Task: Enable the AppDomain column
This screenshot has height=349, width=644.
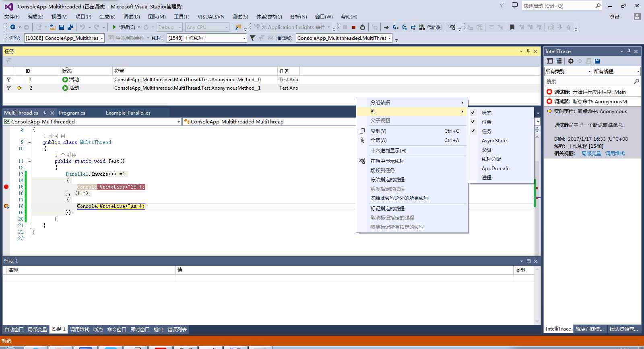Action: [500, 168]
